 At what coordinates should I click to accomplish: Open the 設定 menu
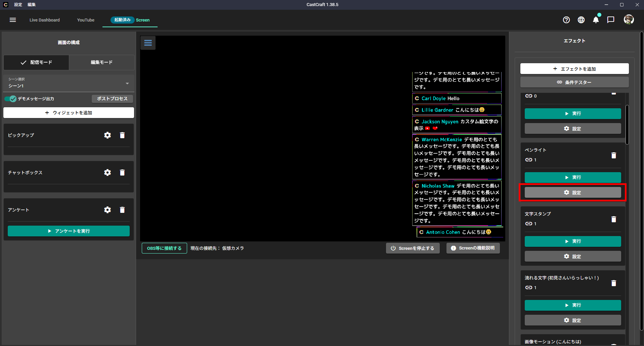coord(18,5)
